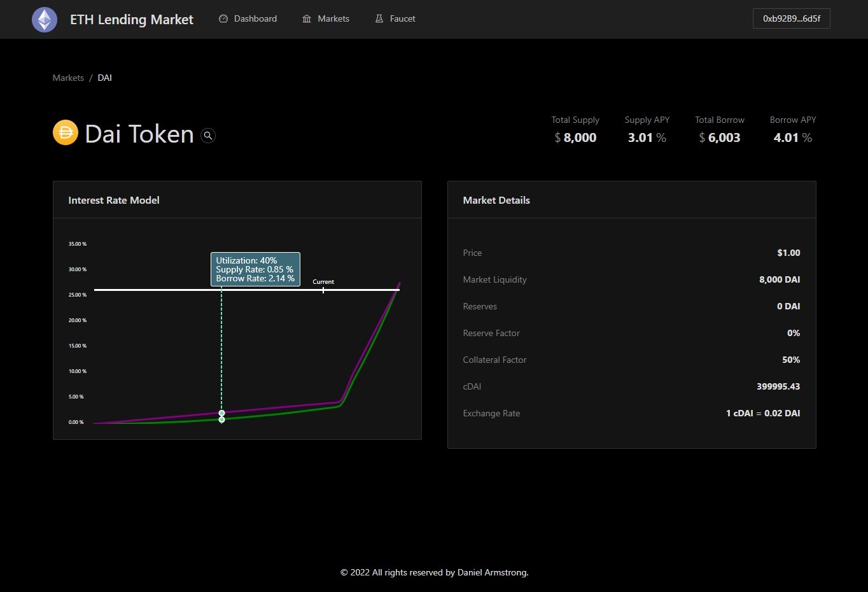Click the Current utilization marker on chart

(323, 290)
